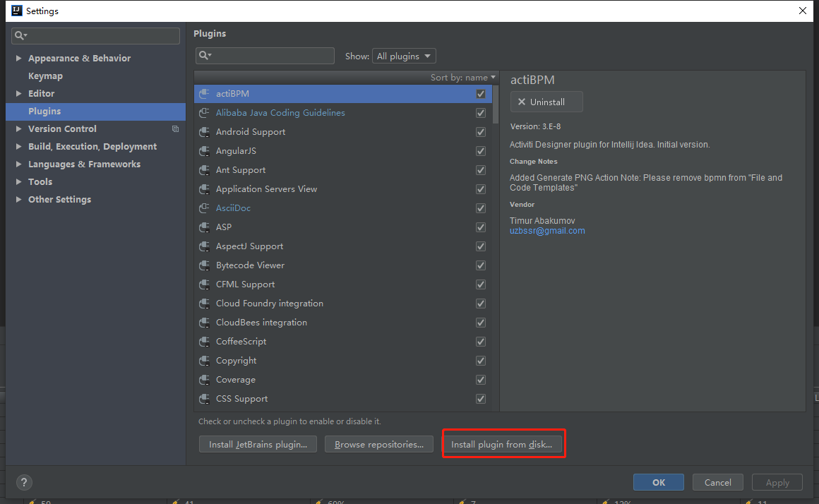This screenshot has width=819, height=504.
Task: Click the Copyright plugin icon
Action: coord(204,361)
